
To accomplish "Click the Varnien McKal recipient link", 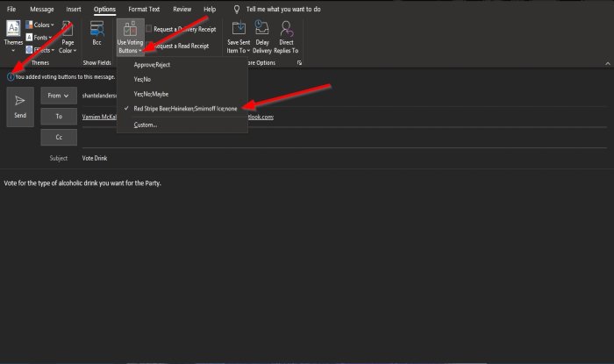I will [99, 117].
